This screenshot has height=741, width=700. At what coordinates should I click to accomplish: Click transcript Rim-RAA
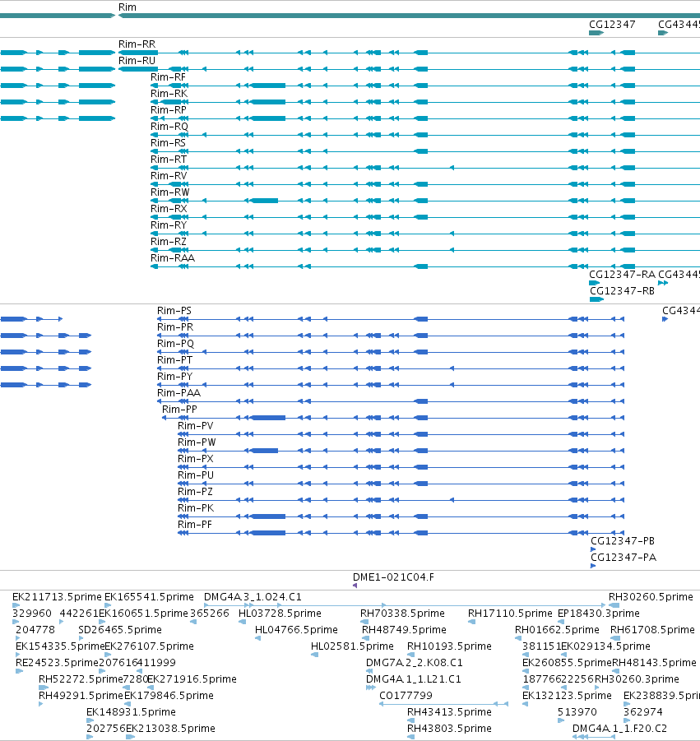tap(173, 258)
